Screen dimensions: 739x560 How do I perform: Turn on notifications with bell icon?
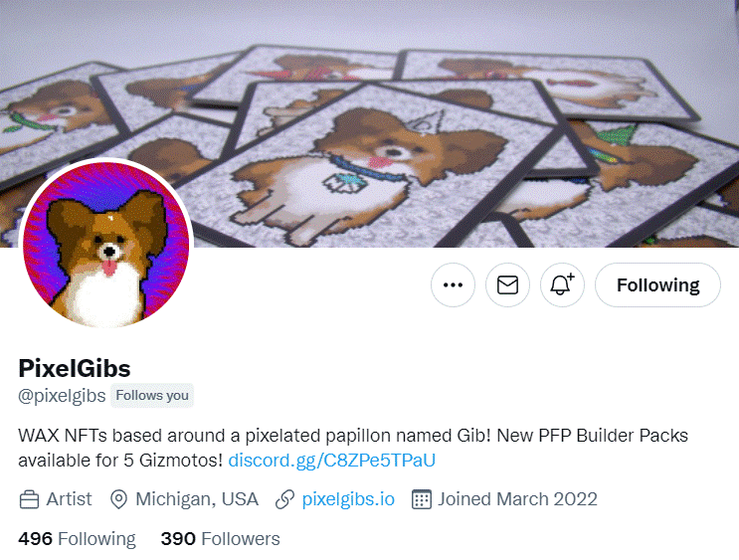tap(562, 284)
